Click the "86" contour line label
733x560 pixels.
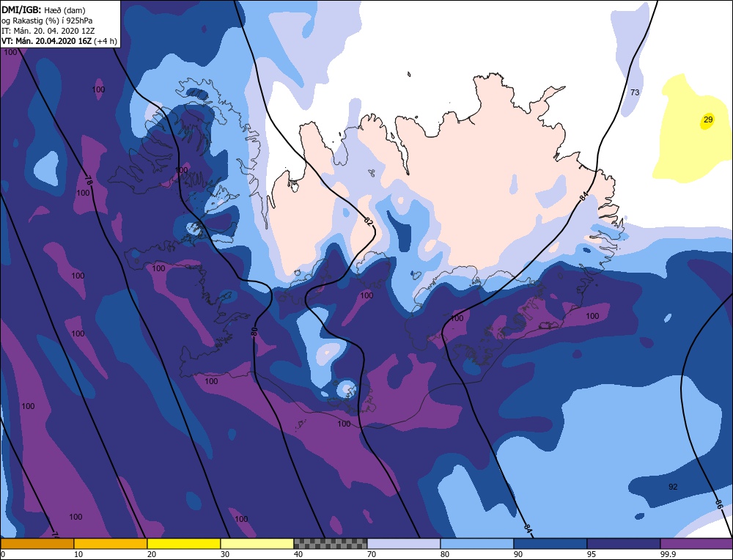pyautogui.click(x=718, y=504)
